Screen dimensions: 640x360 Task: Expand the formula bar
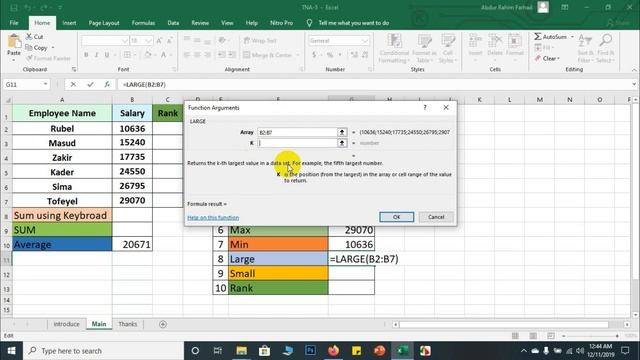coord(634,84)
